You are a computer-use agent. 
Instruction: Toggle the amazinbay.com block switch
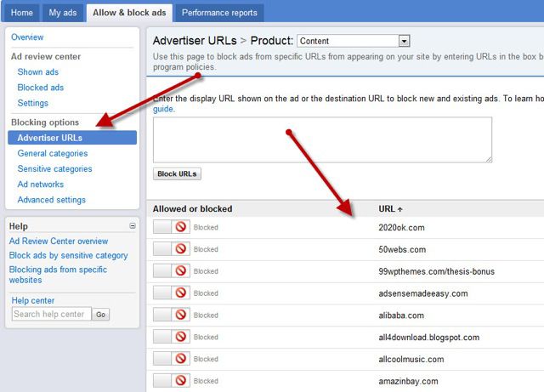click(171, 381)
